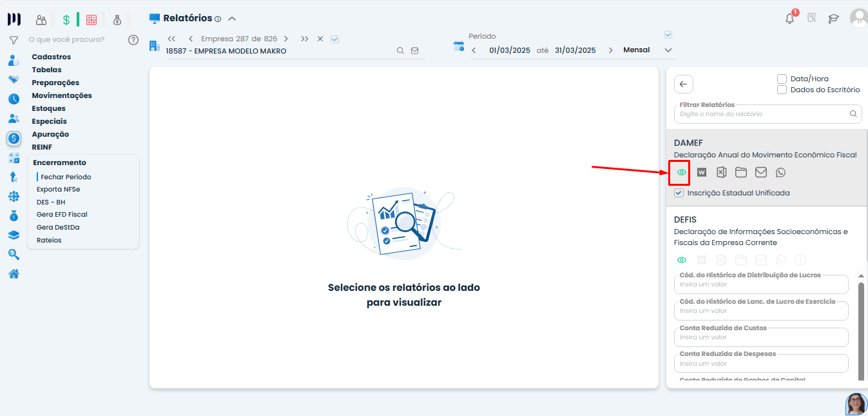Collapse the Relatórios header chevron

pyautogui.click(x=232, y=19)
